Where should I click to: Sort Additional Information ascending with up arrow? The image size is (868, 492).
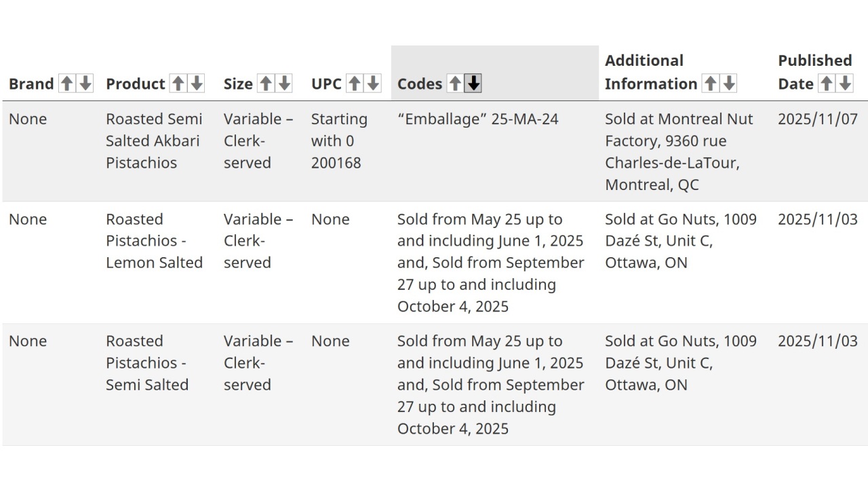[710, 83]
